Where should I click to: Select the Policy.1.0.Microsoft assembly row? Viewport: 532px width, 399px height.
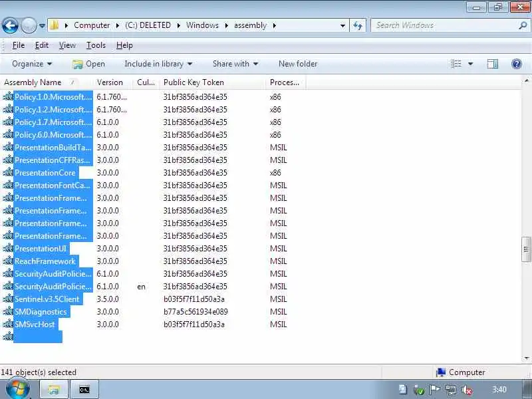53,97
